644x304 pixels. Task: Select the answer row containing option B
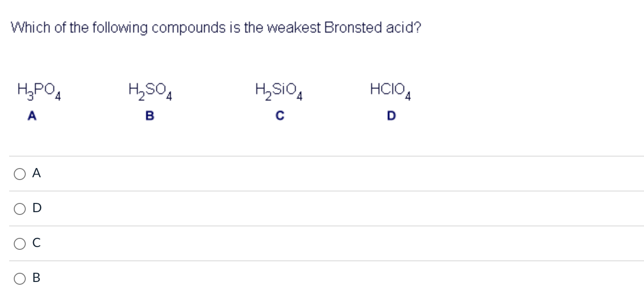tap(184, 278)
